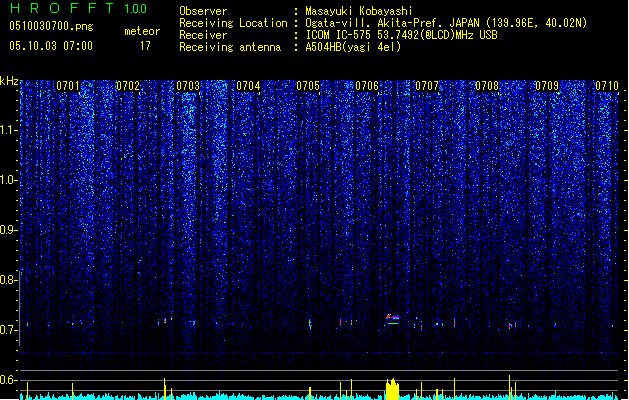
Task: Click the kHz axis unit label
Action: 9,81
